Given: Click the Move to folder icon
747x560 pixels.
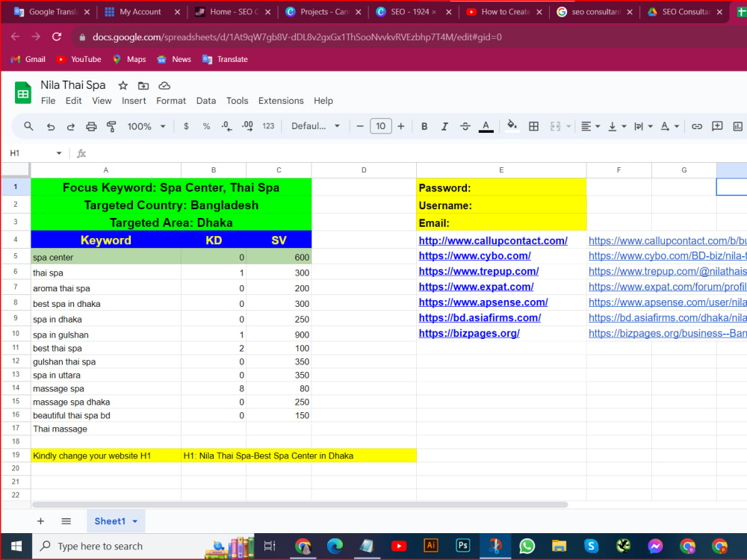Looking at the screenshot, I should [143, 86].
